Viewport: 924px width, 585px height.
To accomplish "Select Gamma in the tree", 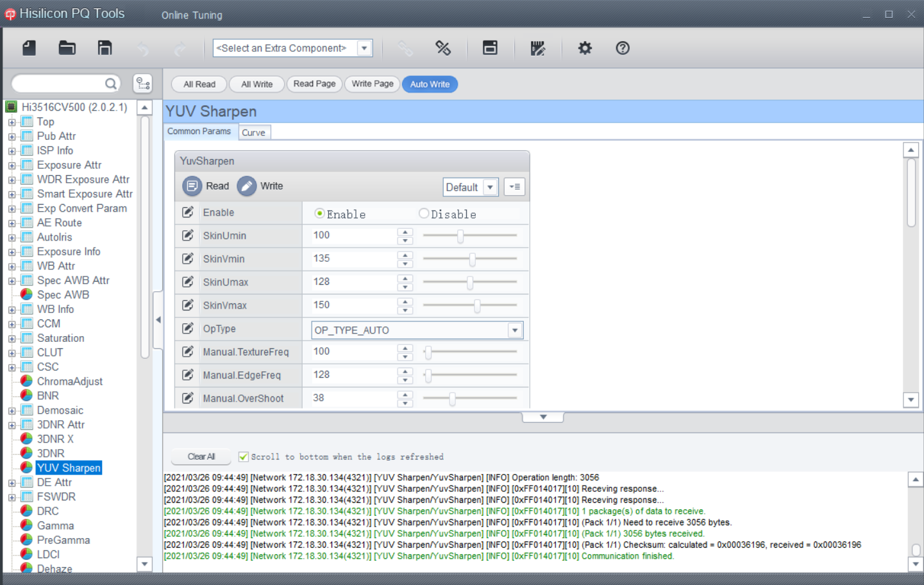I will tap(55, 526).
